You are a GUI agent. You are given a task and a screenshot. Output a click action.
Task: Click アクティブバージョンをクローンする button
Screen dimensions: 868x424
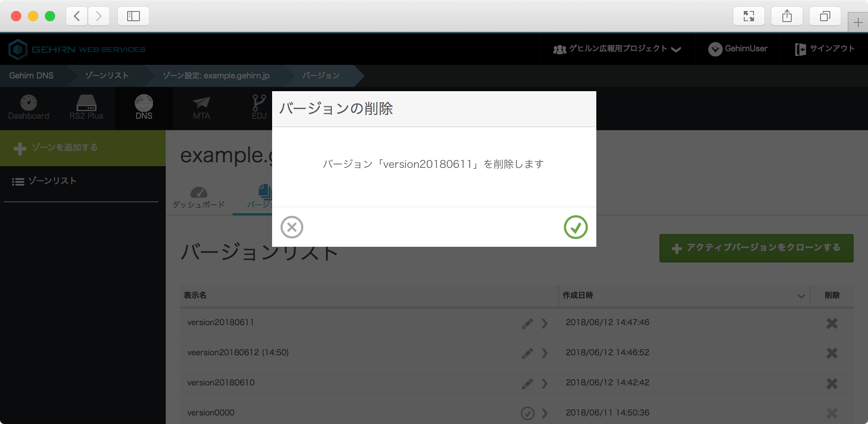(x=756, y=248)
